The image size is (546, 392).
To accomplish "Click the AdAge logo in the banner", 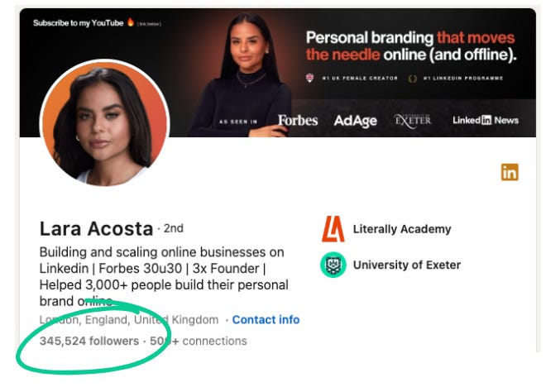I will click(355, 121).
